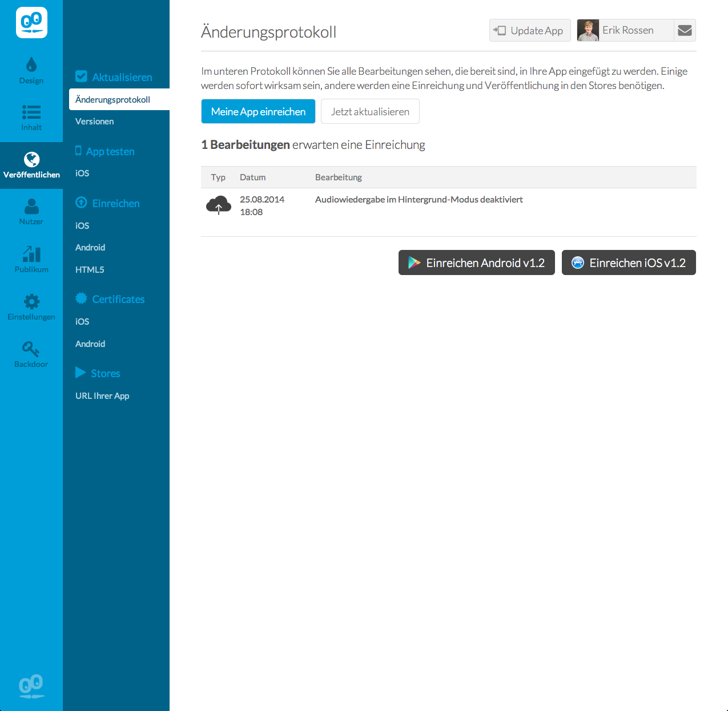
Task: Click the Aktualisieren checkmark icon
Action: point(82,76)
